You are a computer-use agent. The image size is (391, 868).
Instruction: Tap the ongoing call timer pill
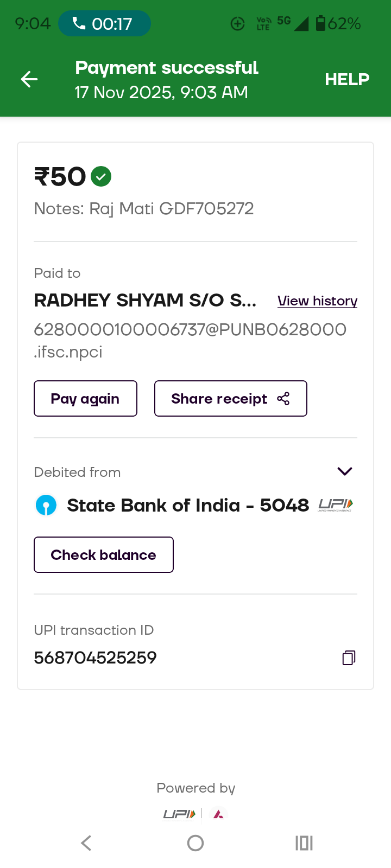coord(104,24)
